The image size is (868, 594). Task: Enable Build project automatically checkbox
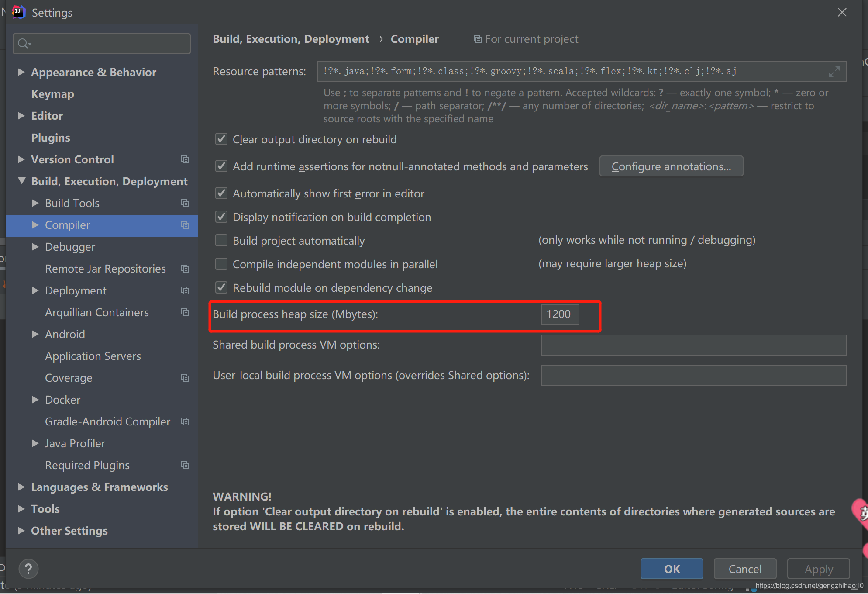pyautogui.click(x=222, y=241)
